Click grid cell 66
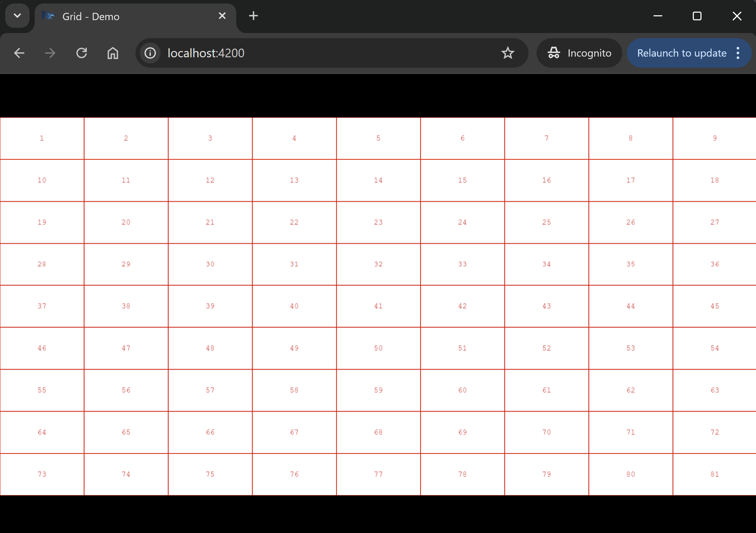The image size is (756, 533). point(210,433)
